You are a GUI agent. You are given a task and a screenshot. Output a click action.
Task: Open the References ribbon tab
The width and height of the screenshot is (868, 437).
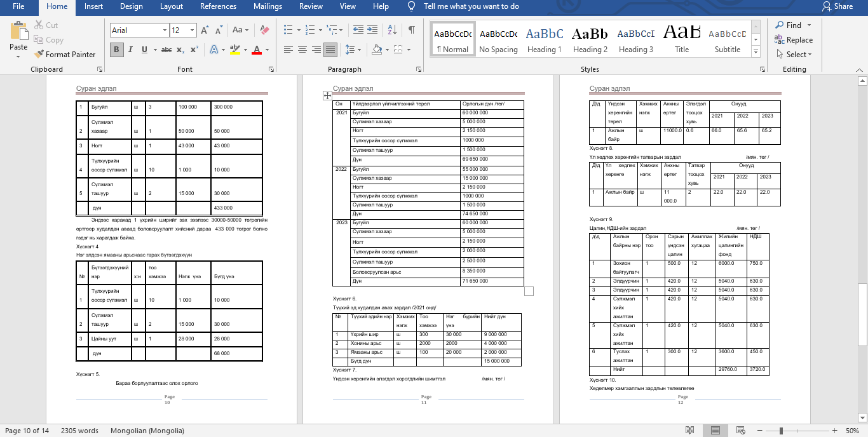coord(218,6)
